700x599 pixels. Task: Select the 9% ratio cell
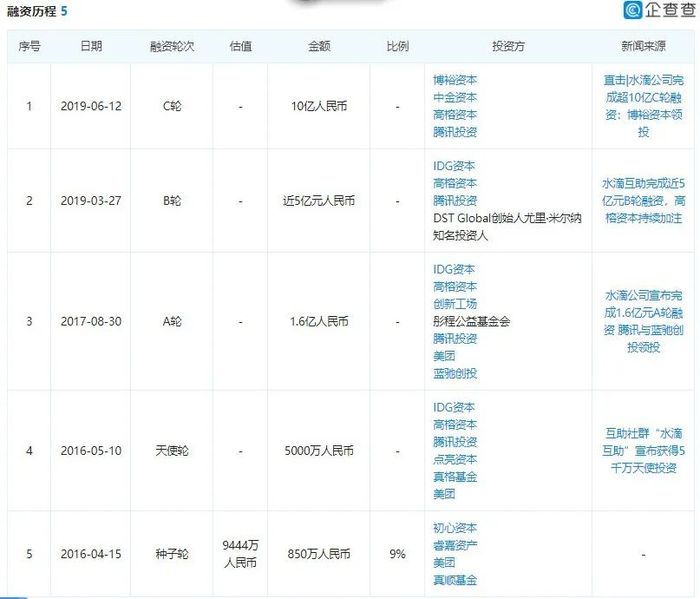point(397,555)
